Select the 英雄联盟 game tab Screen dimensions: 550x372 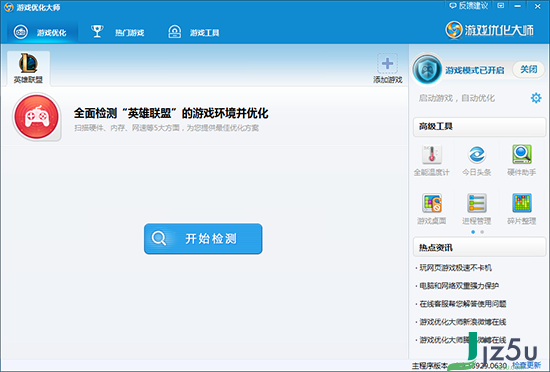pyautogui.click(x=28, y=68)
